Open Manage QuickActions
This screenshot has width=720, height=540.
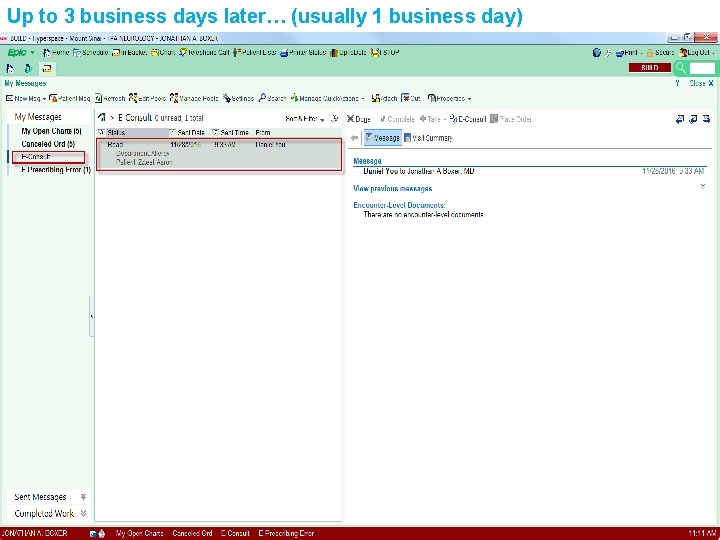pos(327,98)
